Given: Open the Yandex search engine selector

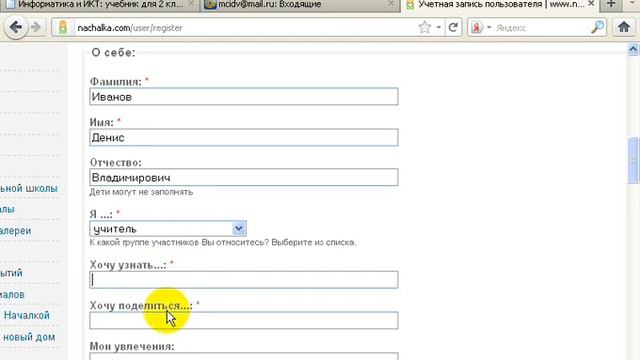Looking at the screenshot, I should 481,27.
